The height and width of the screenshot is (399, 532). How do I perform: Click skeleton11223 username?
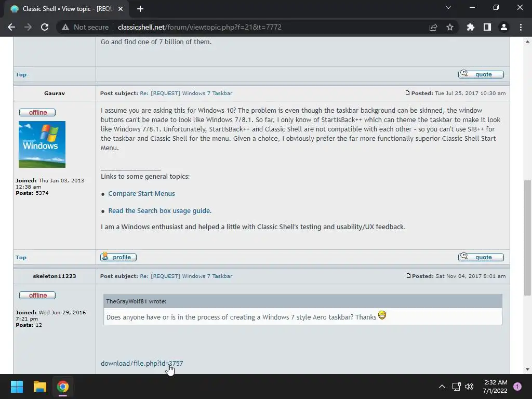(54, 276)
